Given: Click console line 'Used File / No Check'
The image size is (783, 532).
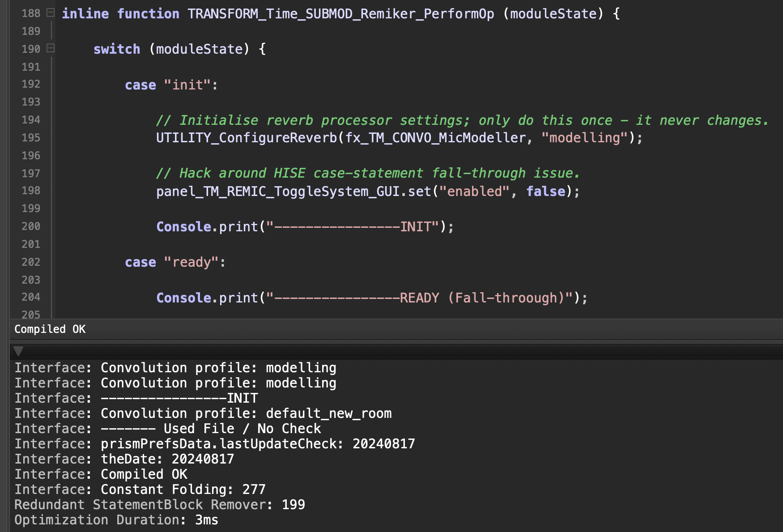Looking at the screenshot, I should (168, 429).
